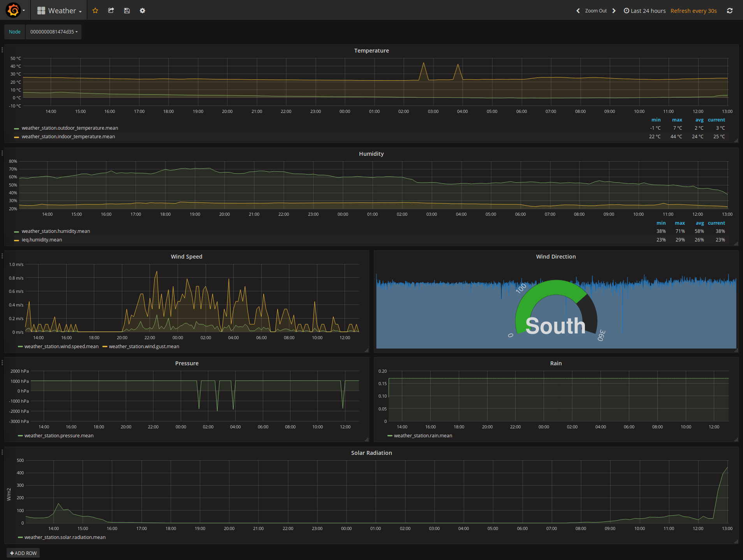
Task: Sort Humidity legend by max column
Action: coord(680,223)
